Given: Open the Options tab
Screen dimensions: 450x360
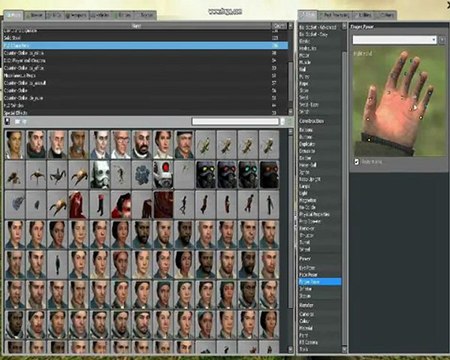Looking at the screenshot, I should click(x=387, y=15).
